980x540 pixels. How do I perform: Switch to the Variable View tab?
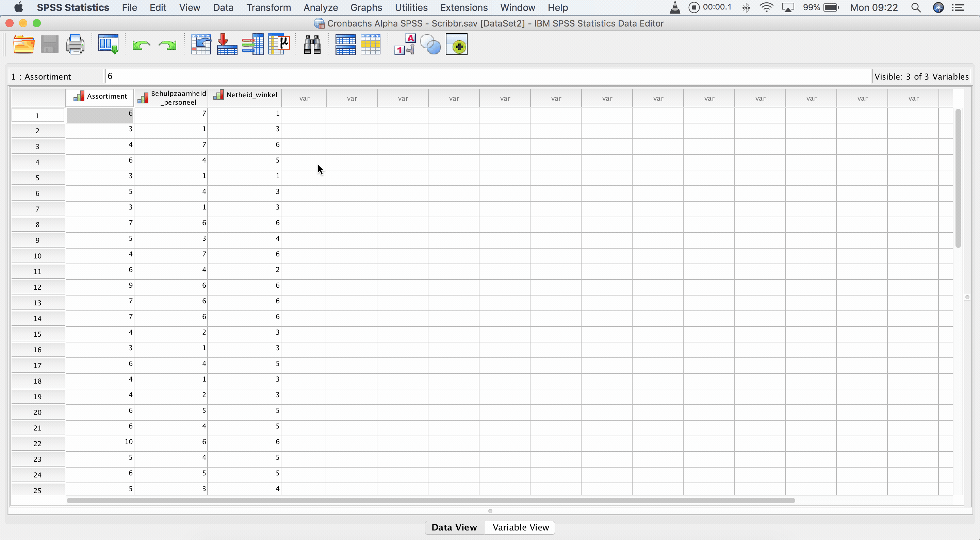[520, 527]
